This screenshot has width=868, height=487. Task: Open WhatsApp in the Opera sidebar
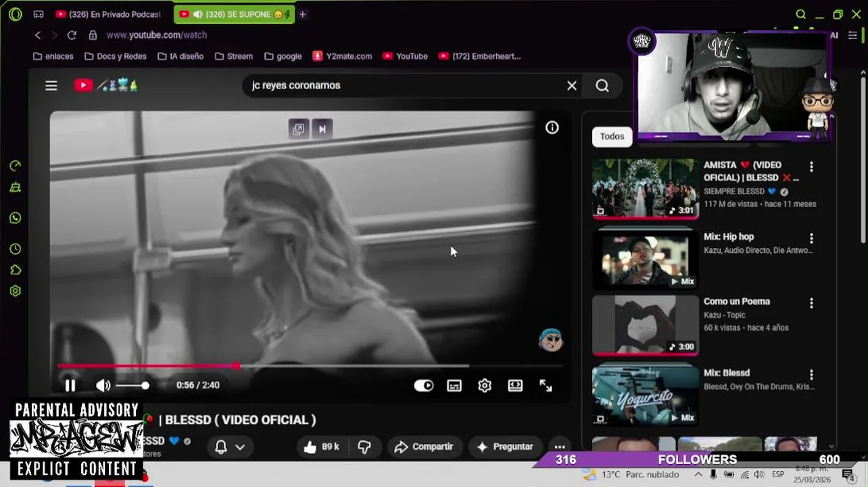click(16, 218)
